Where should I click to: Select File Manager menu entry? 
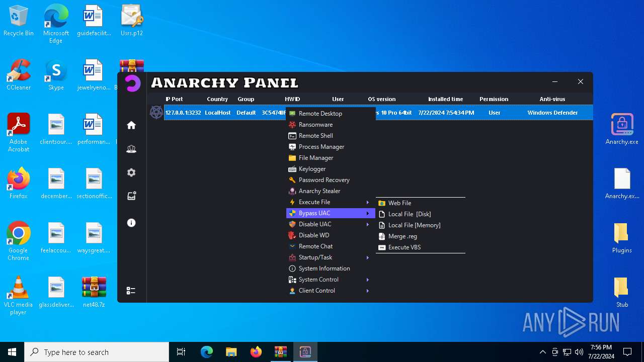[x=331, y=158]
